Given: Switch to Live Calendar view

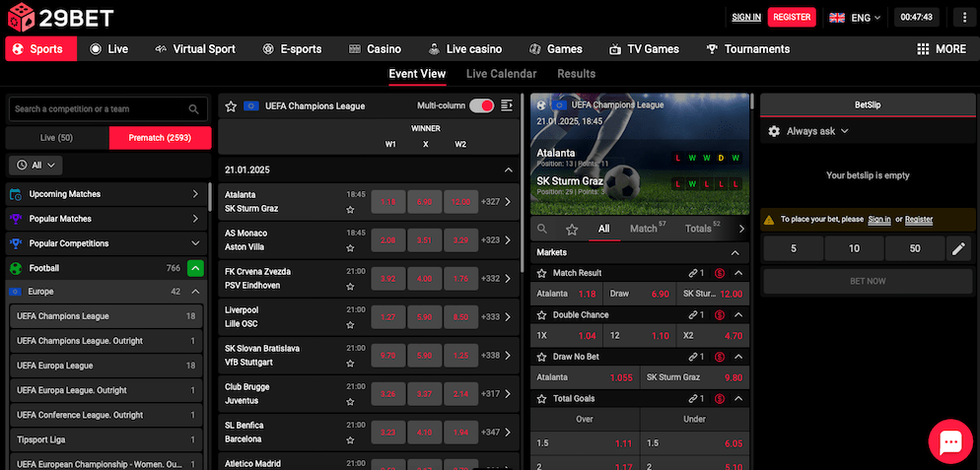Looking at the screenshot, I should click(501, 74).
